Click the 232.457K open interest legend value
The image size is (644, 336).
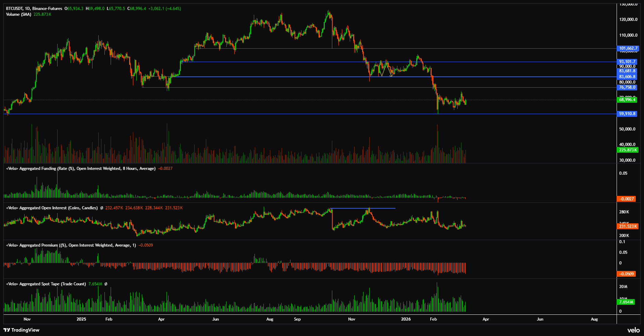click(x=114, y=208)
